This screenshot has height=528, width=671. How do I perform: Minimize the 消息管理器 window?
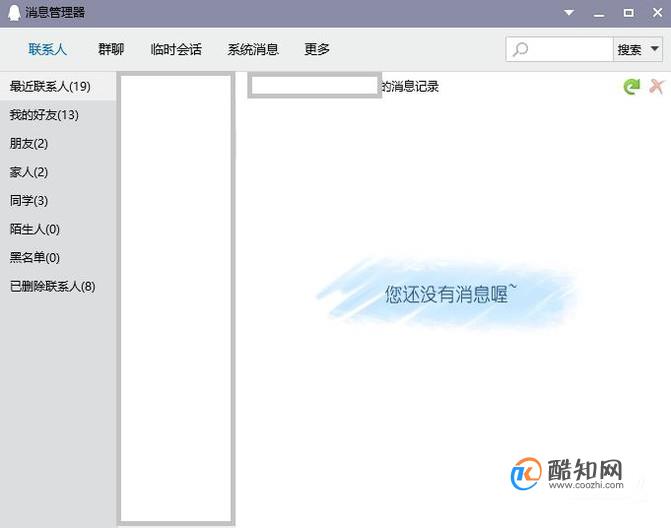coord(599,13)
